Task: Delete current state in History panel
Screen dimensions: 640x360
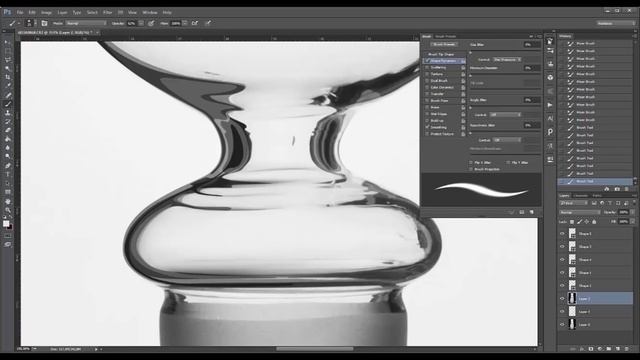Action: [x=627, y=189]
